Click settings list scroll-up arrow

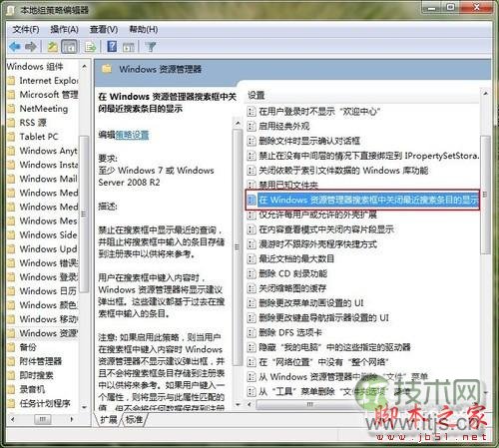point(485,94)
